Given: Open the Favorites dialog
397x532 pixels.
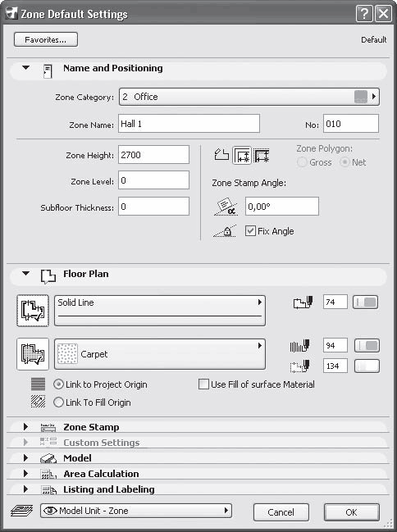Looking at the screenshot, I should point(46,39).
